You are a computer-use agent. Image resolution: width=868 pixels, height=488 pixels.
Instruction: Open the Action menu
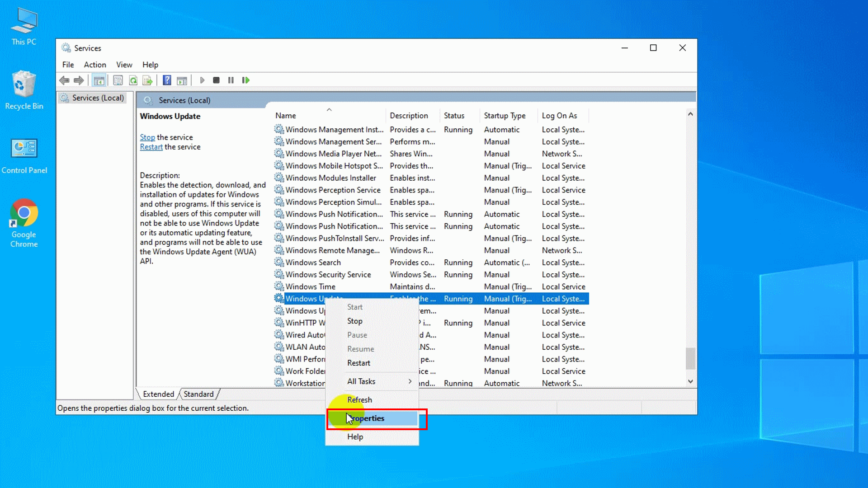pyautogui.click(x=95, y=65)
